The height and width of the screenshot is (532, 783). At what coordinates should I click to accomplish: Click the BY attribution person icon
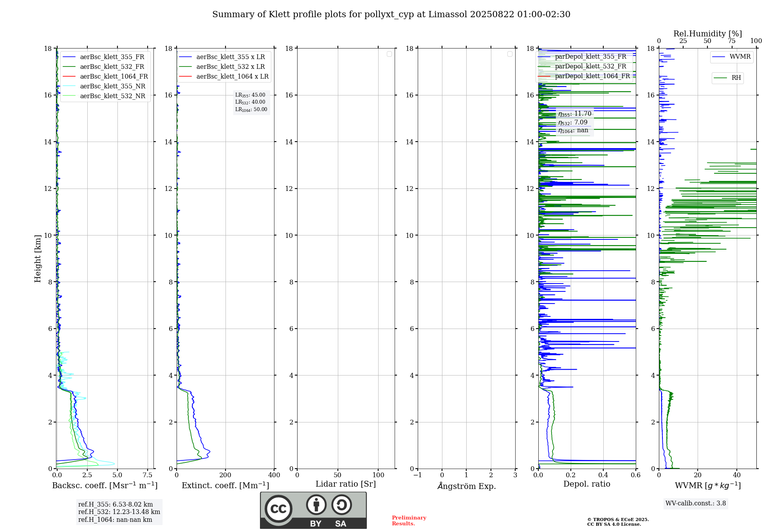coord(316,505)
